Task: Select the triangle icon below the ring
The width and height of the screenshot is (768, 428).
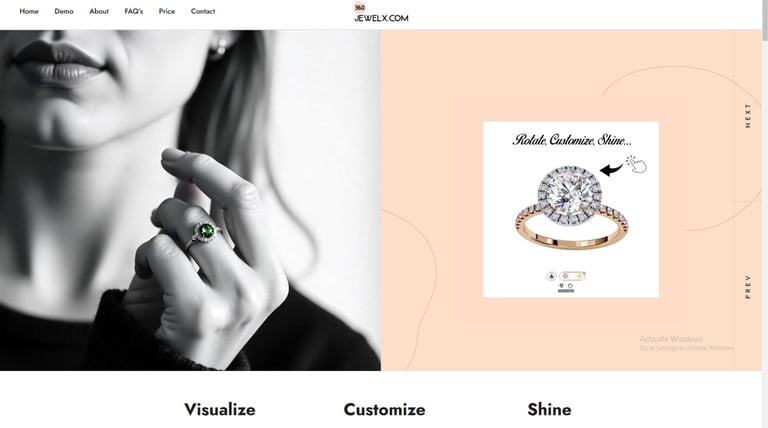Action: [x=552, y=276]
